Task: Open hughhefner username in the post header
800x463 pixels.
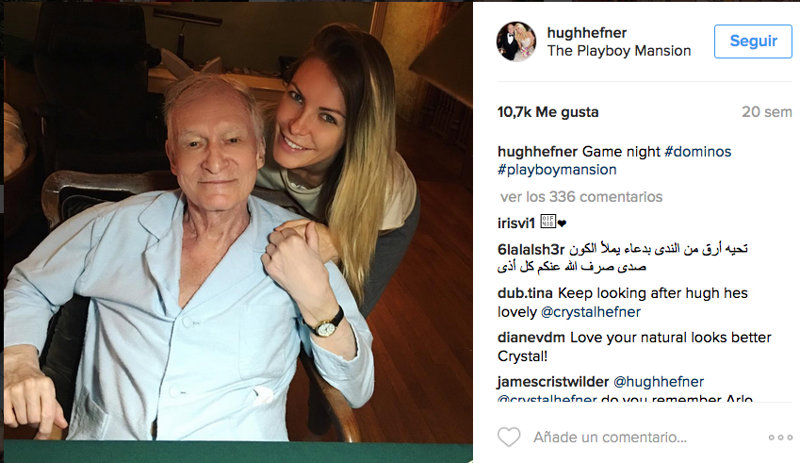Action: pos(587,33)
